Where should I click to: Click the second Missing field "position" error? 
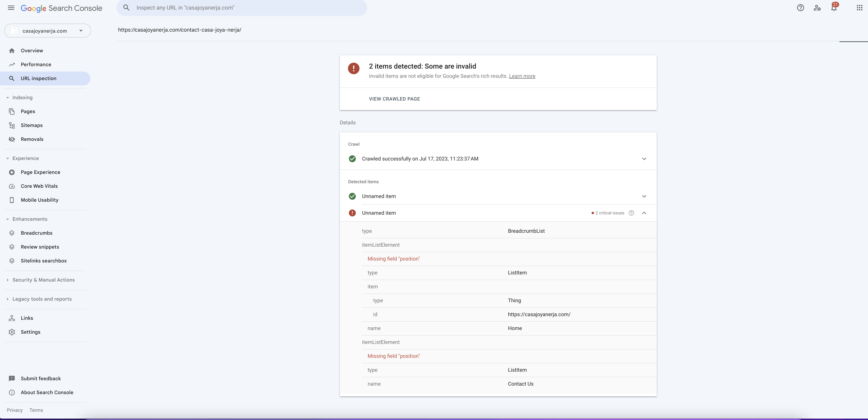click(x=394, y=356)
